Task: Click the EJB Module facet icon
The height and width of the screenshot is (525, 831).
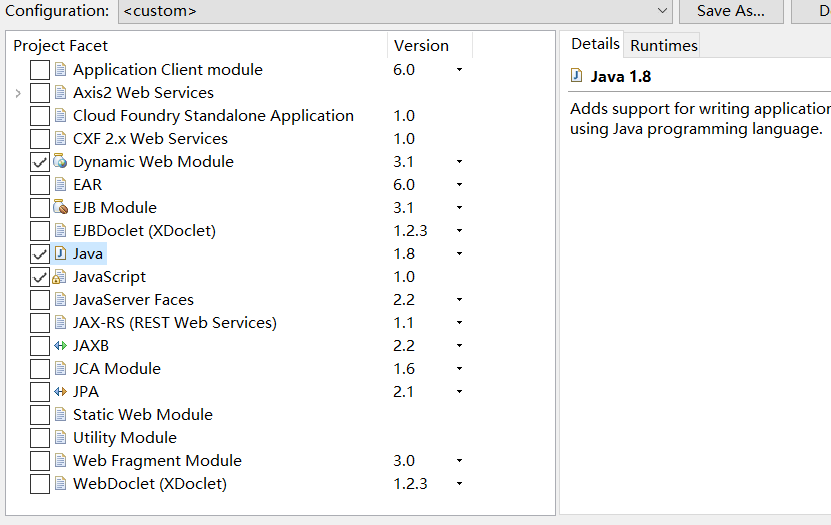Action: [x=60, y=208]
